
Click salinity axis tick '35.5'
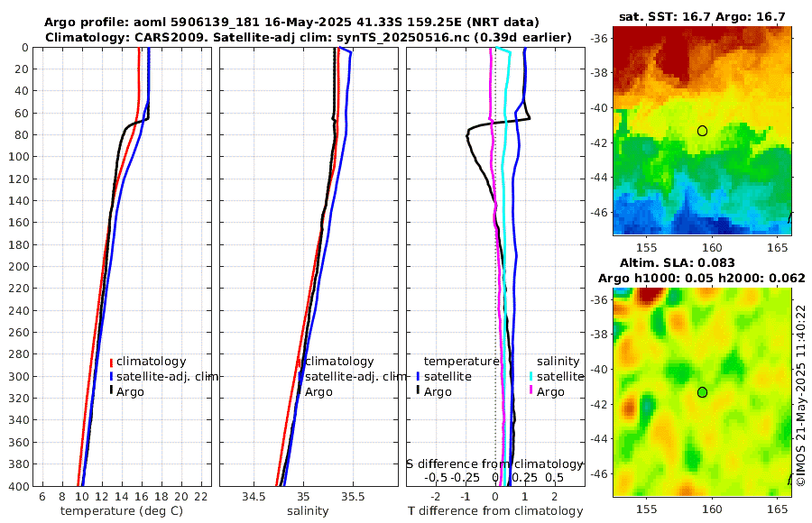click(x=353, y=497)
